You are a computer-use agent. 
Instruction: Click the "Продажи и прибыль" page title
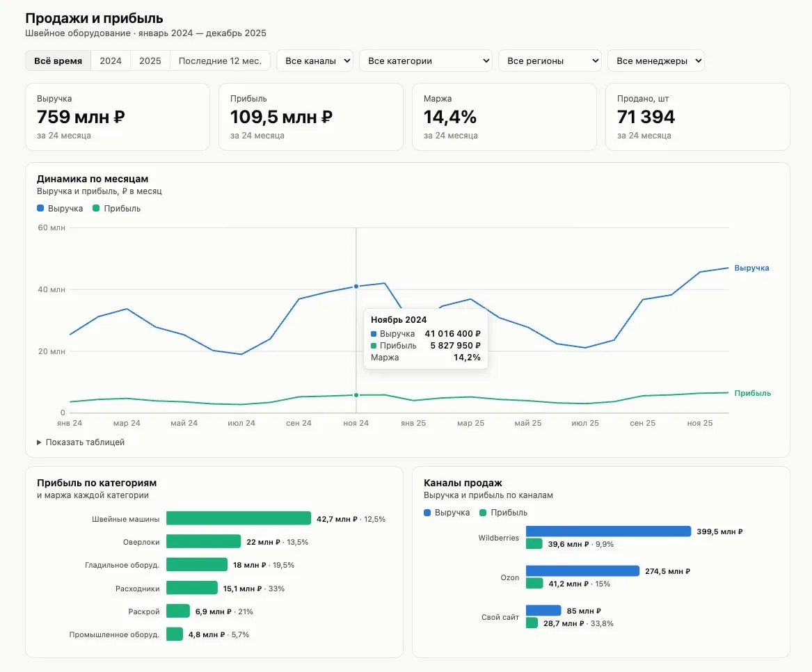tap(94, 18)
